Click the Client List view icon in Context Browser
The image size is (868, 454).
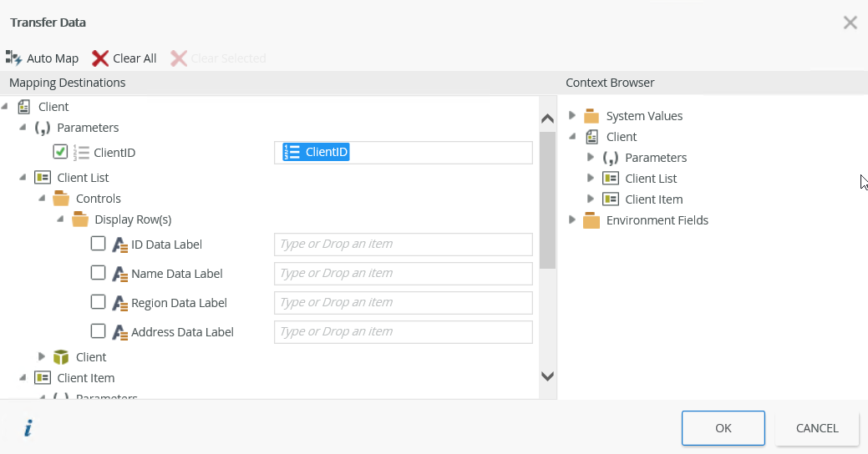(x=611, y=179)
